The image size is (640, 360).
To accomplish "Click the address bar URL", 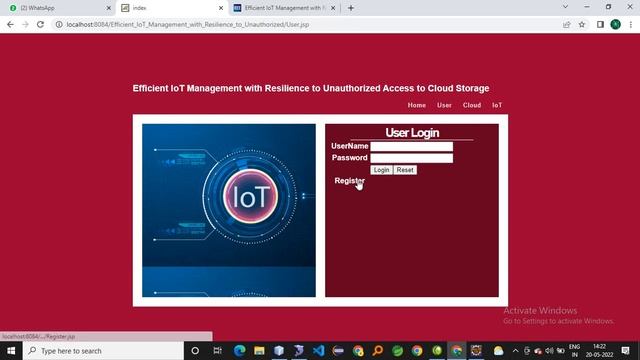I will point(188,24).
